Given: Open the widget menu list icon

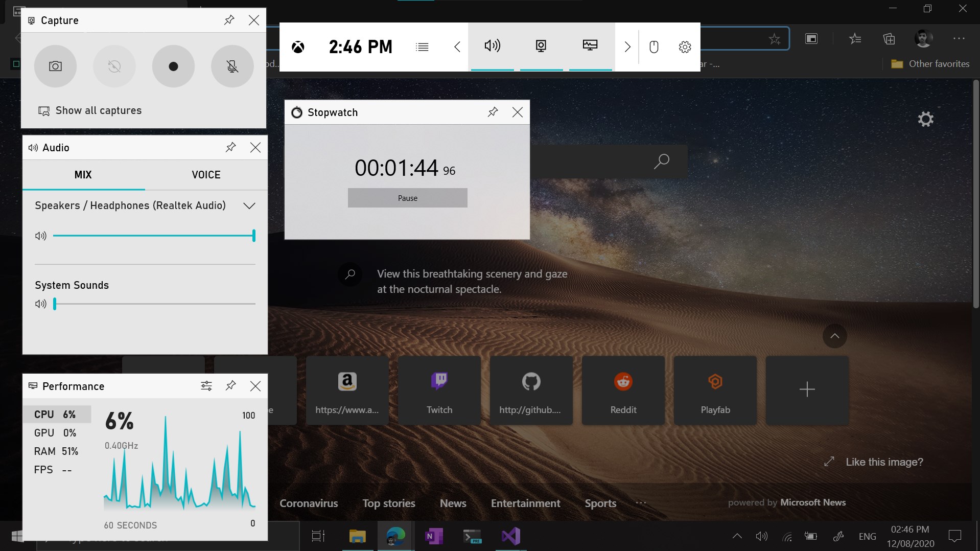Looking at the screenshot, I should (422, 47).
